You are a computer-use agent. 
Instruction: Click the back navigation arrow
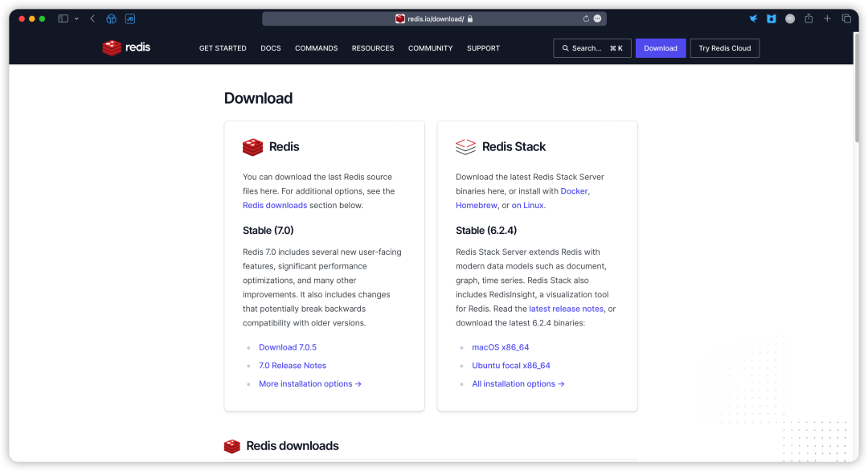92,18
